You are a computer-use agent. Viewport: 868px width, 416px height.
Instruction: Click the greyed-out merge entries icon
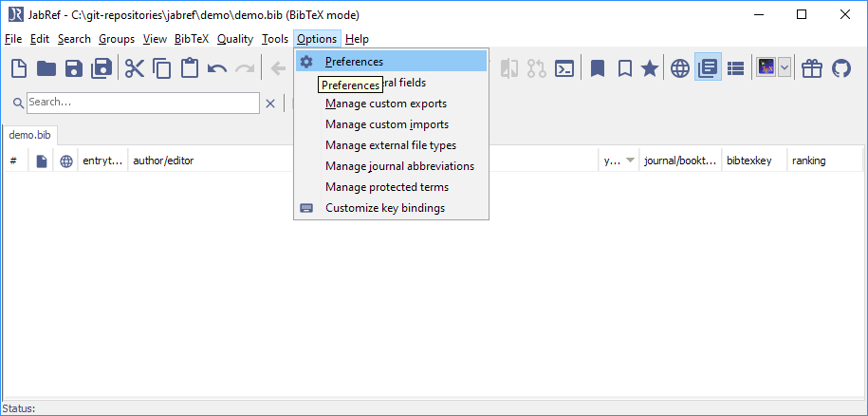508,68
